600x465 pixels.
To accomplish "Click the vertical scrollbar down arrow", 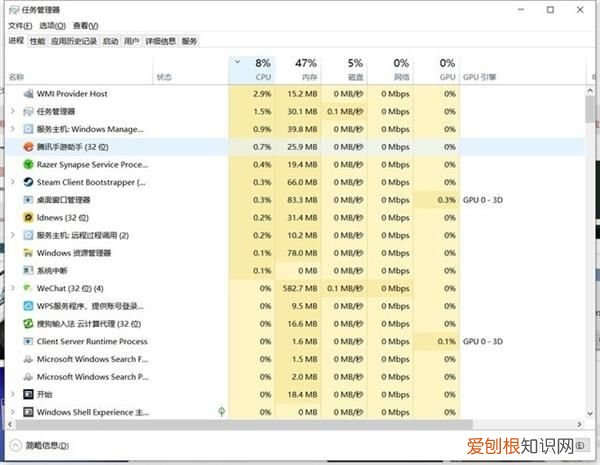I will point(590,413).
